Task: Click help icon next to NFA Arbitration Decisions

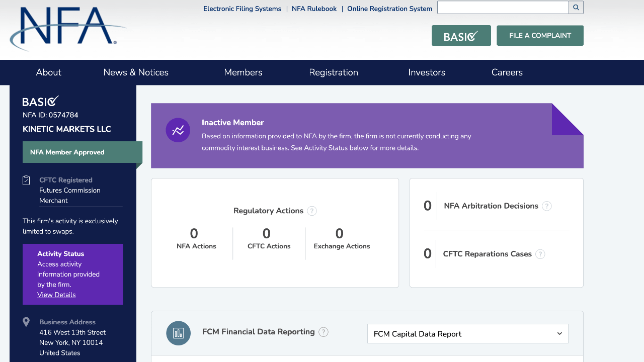Action: 547,206
